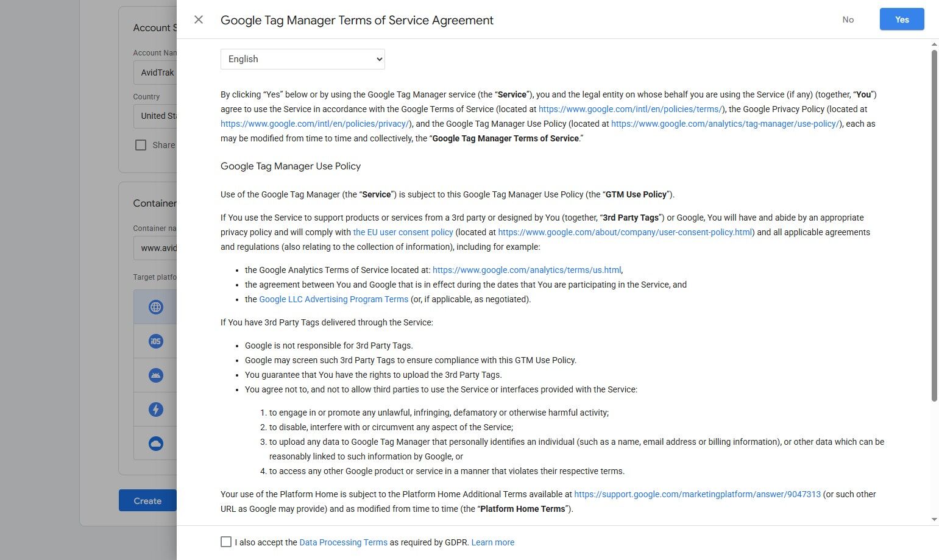Close the Terms of Service dialog with the X

tap(199, 19)
